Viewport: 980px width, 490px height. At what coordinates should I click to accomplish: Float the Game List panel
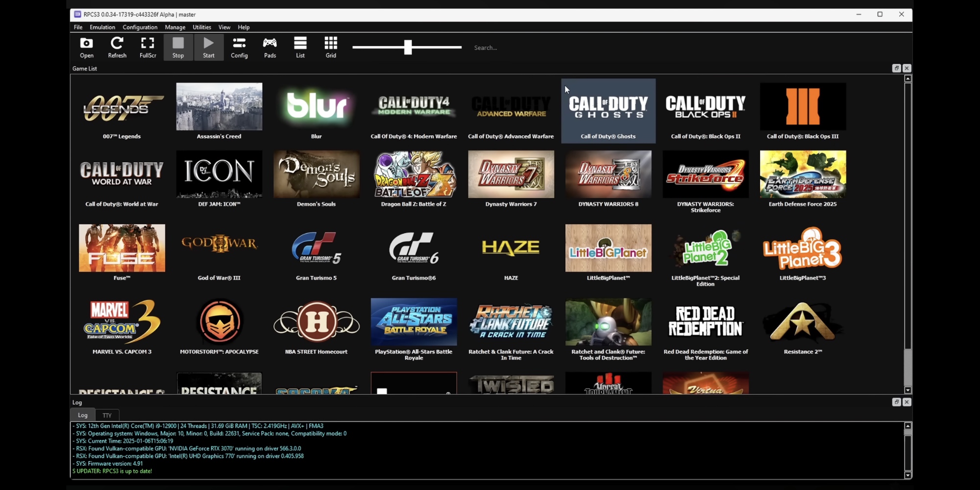click(x=896, y=68)
